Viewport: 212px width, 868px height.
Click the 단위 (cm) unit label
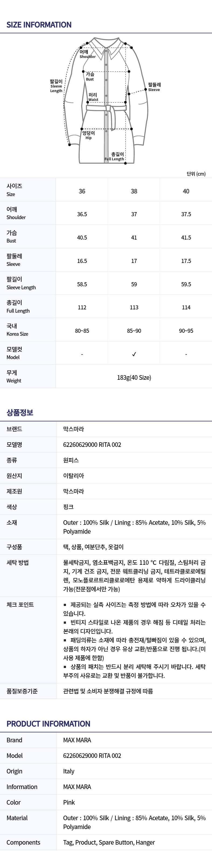[x=196, y=174]
